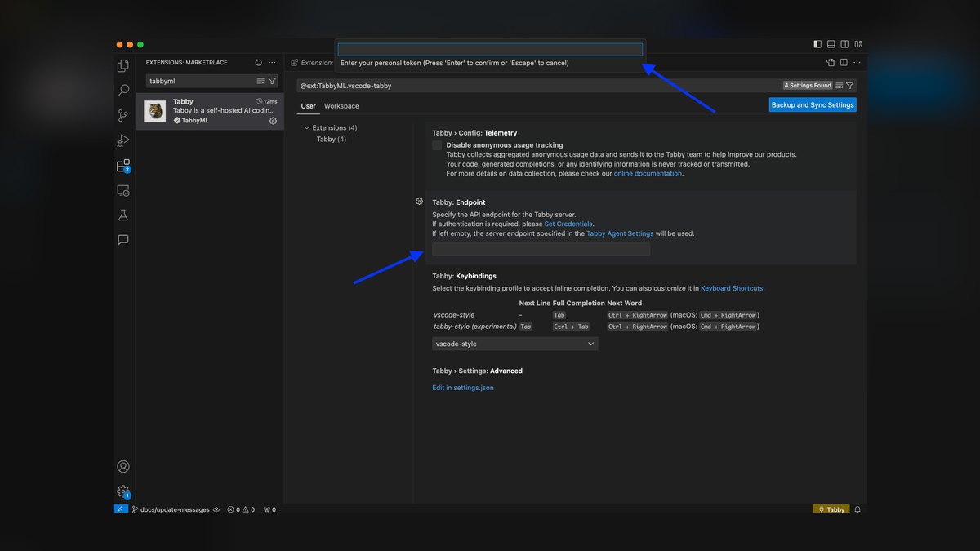The height and width of the screenshot is (551, 980).
Task: Toggle secondary side bar layout icon
Action: (x=845, y=44)
